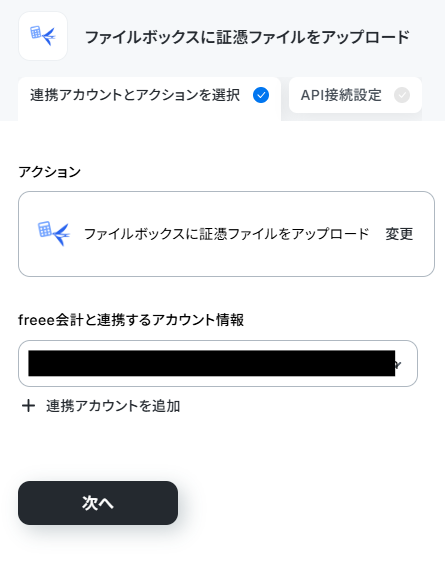
Task: Click the 連携アカウントを追加 link
Action: 113,406
